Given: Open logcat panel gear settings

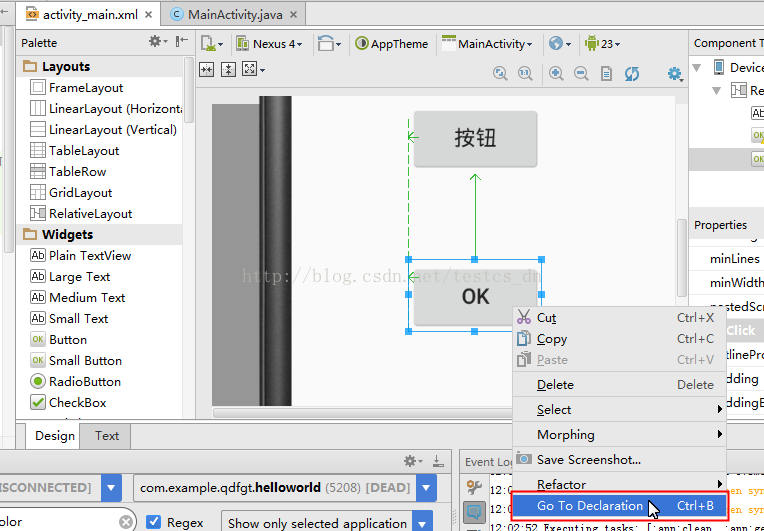Looking at the screenshot, I should pos(413,461).
